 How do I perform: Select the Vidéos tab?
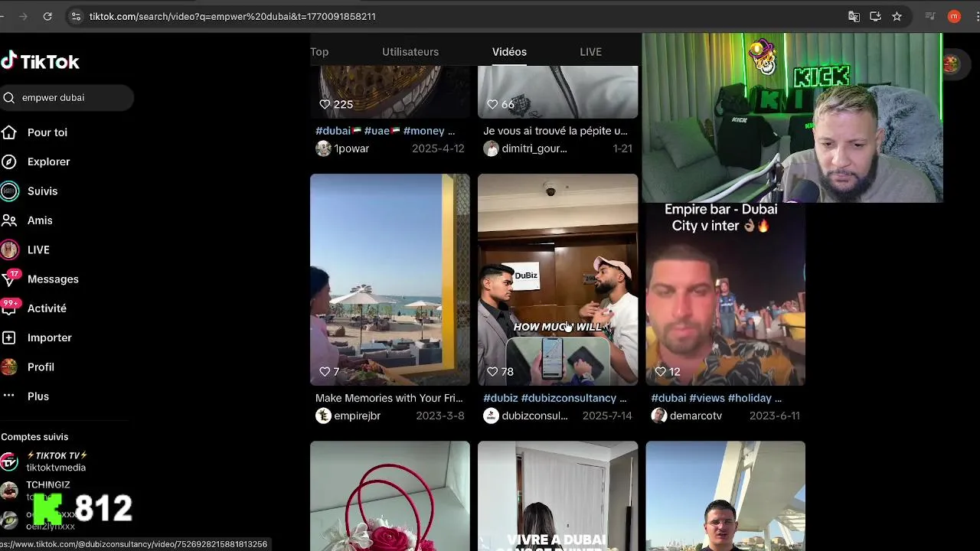click(509, 52)
